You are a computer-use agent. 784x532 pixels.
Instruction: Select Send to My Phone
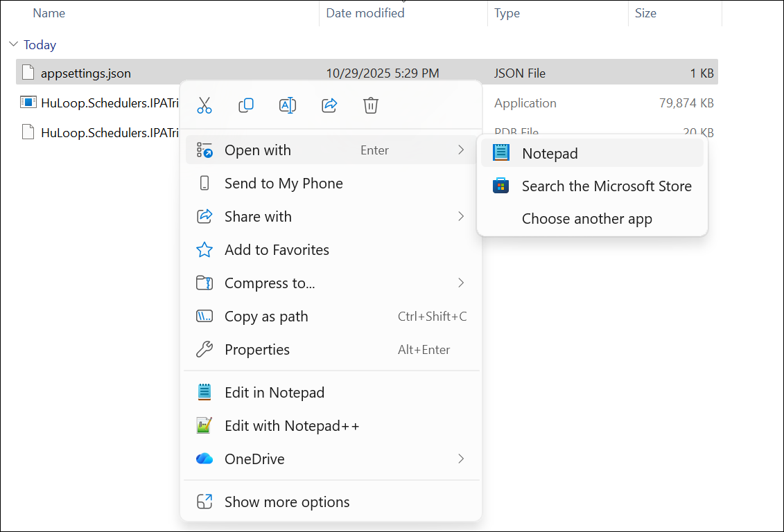click(283, 183)
